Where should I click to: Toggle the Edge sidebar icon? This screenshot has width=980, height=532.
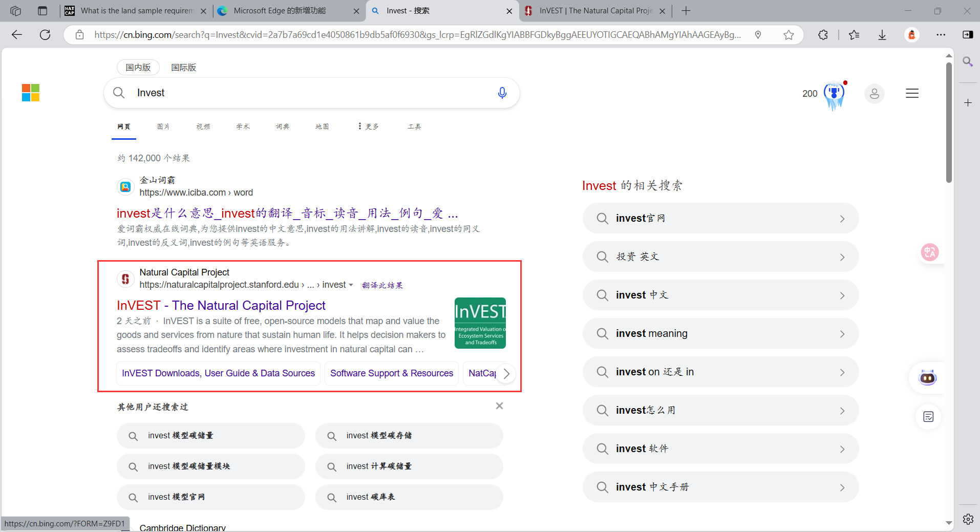[x=968, y=35]
